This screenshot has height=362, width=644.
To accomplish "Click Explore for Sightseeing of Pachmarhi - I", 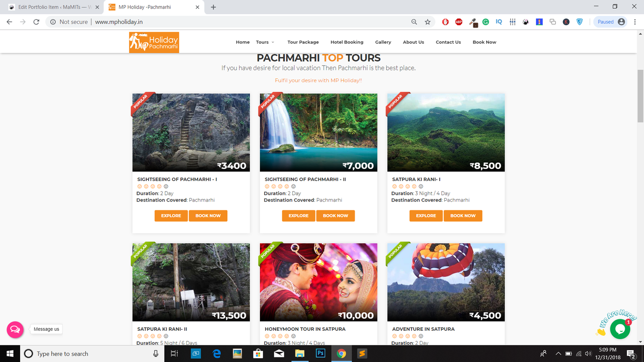I will point(171,215).
